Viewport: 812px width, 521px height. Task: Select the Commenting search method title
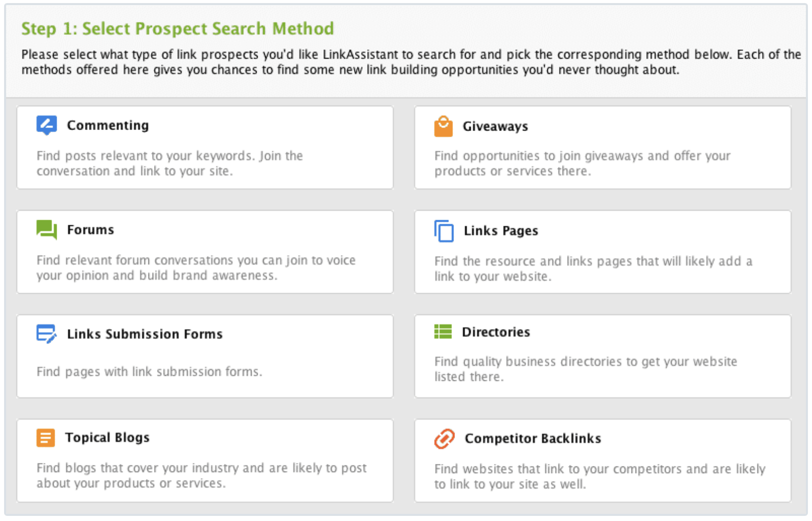pyautogui.click(x=108, y=125)
